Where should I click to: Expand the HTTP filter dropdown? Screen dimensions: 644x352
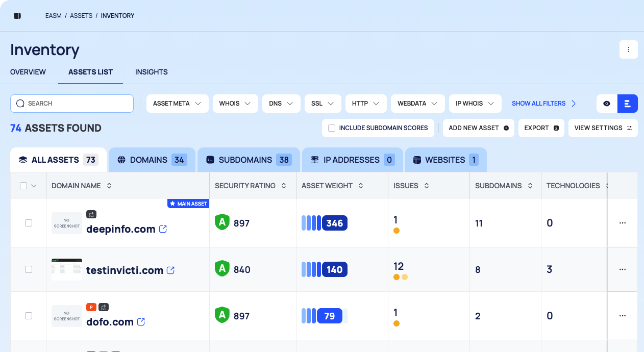(366, 104)
